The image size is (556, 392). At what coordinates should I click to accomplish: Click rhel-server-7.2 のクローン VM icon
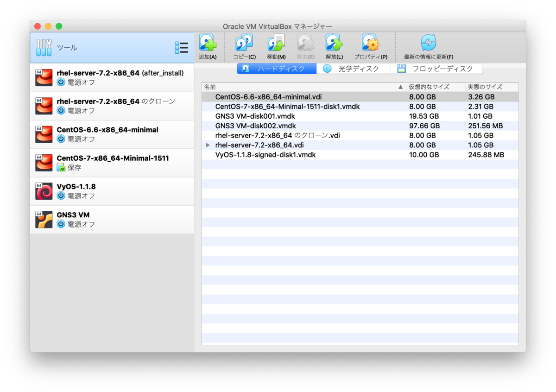click(x=44, y=106)
